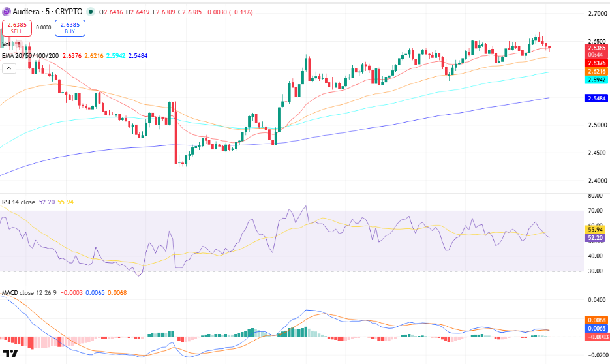Click the Vol indicator label
This screenshot has width=610, height=364.
tap(7, 44)
